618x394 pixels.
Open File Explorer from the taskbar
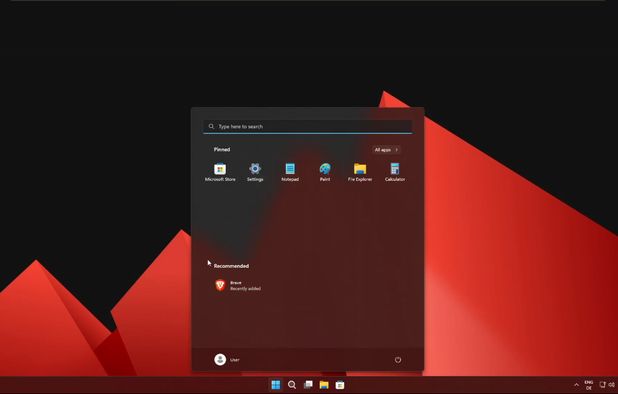[x=324, y=385]
